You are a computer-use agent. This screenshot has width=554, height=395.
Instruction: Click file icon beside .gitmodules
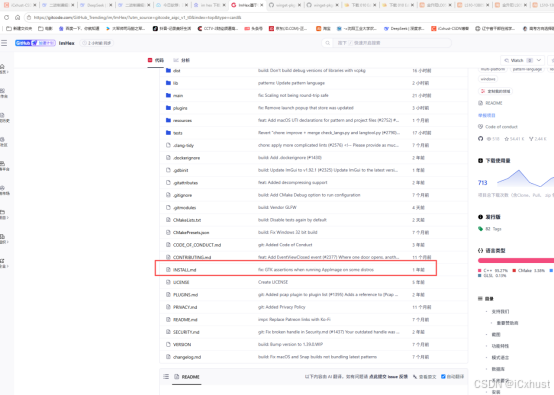[168, 207]
